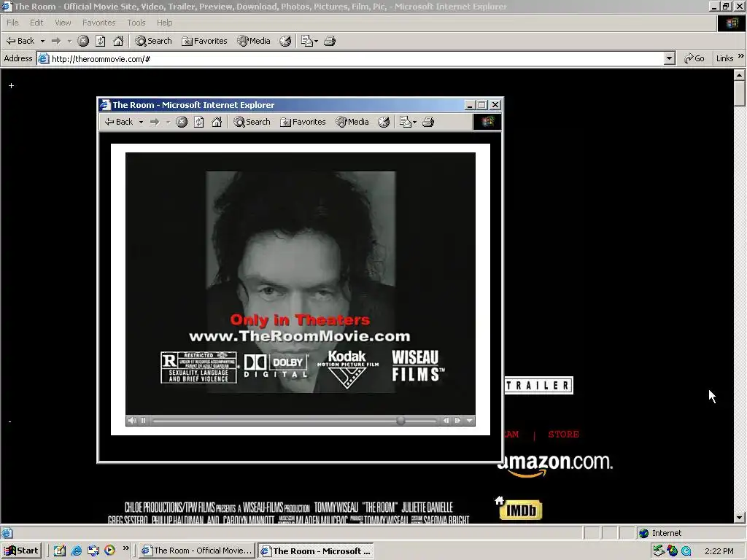
Task: Click Stop icon in main browser toolbar
Action: [x=83, y=41]
